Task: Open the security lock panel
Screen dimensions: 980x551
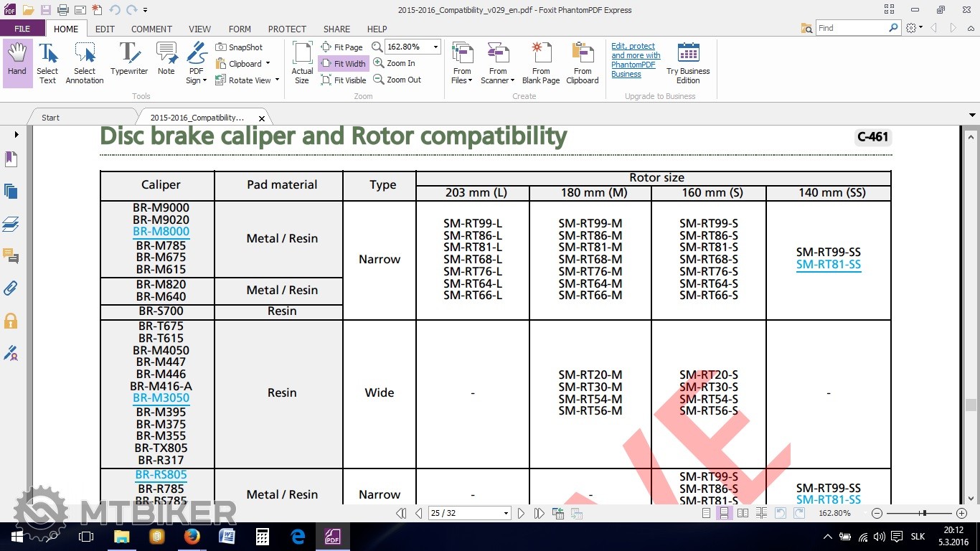Action: (x=11, y=321)
